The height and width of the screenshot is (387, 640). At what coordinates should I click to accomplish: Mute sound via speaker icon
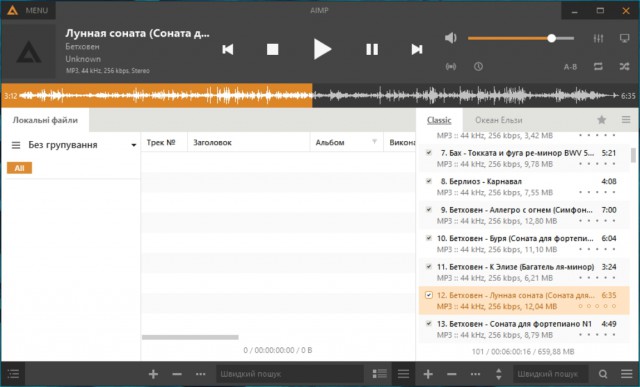pyautogui.click(x=451, y=38)
